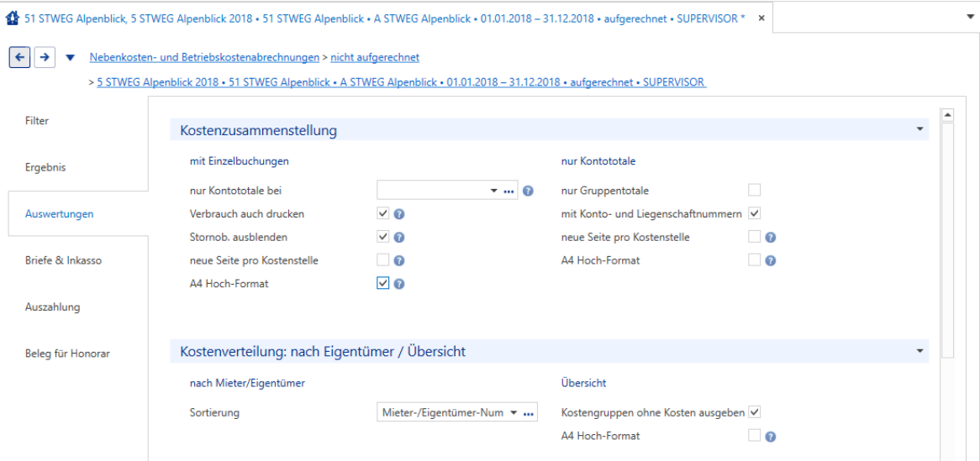This screenshot has height=461, width=980.
Task: Toggle 'Verbrauch auch drucken' checkbox
Action: [x=383, y=213]
